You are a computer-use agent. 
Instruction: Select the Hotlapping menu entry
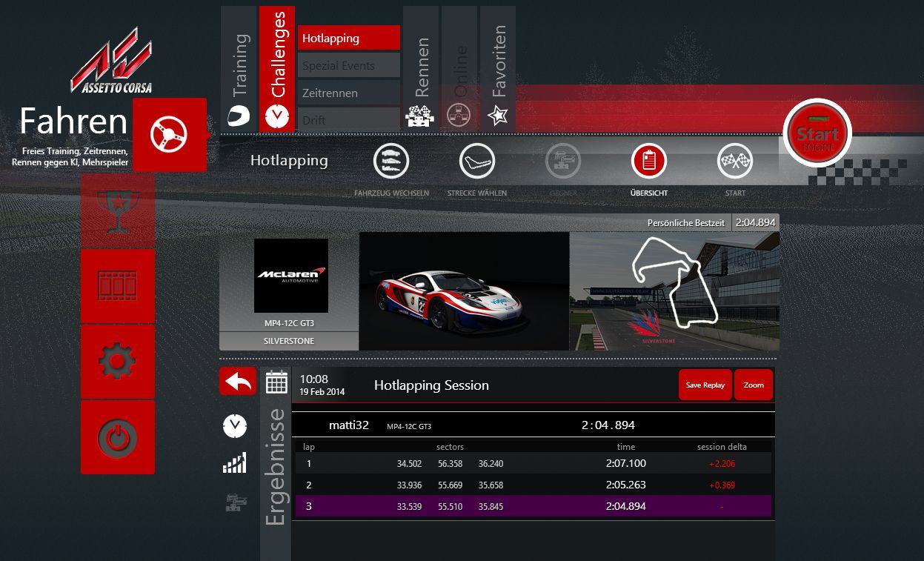point(349,38)
